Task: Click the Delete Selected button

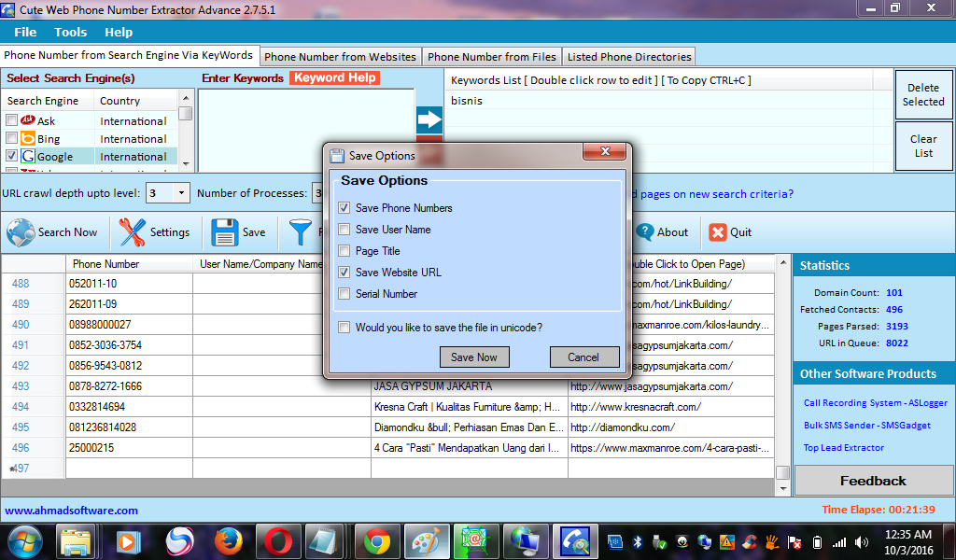Action: pyautogui.click(x=923, y=94)
